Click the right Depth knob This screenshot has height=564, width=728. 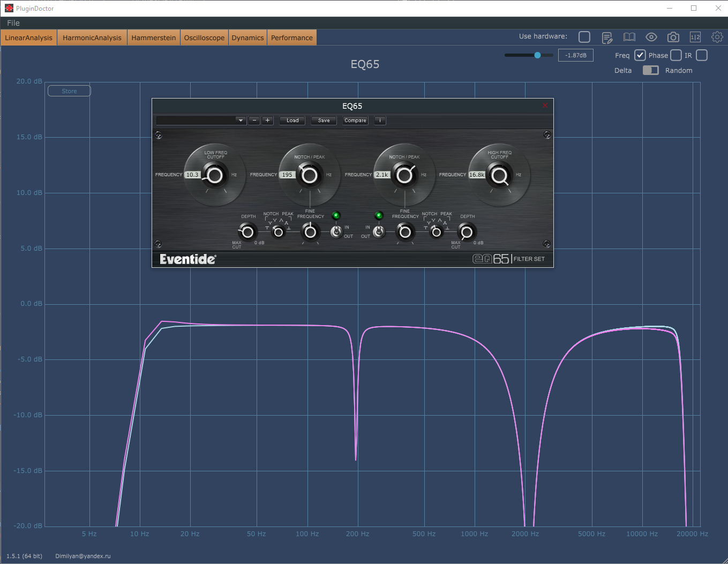[x=467, y=232]
